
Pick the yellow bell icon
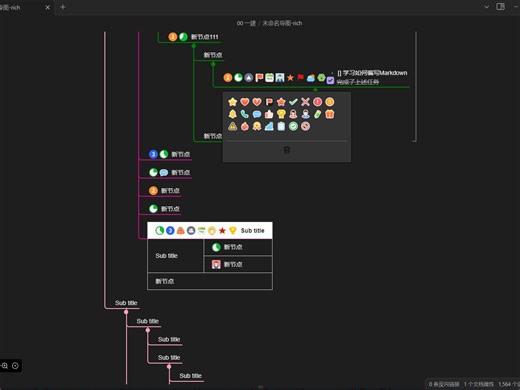[233, 114]
